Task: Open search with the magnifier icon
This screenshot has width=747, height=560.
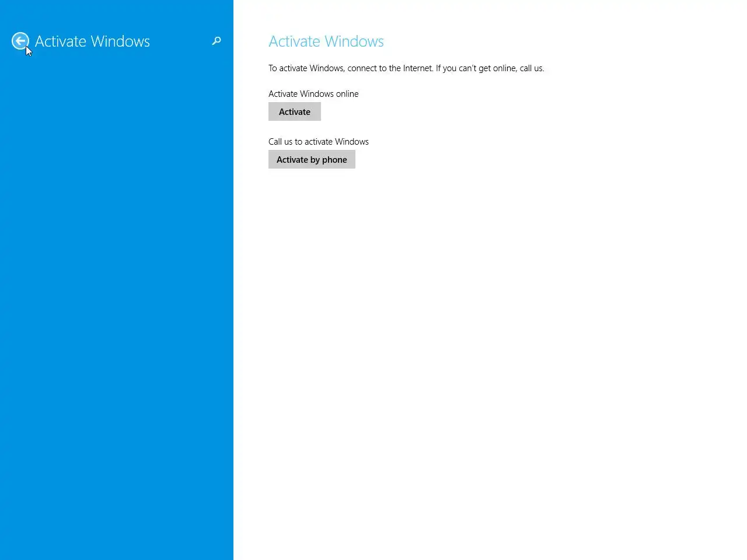Action: point(217,41)
